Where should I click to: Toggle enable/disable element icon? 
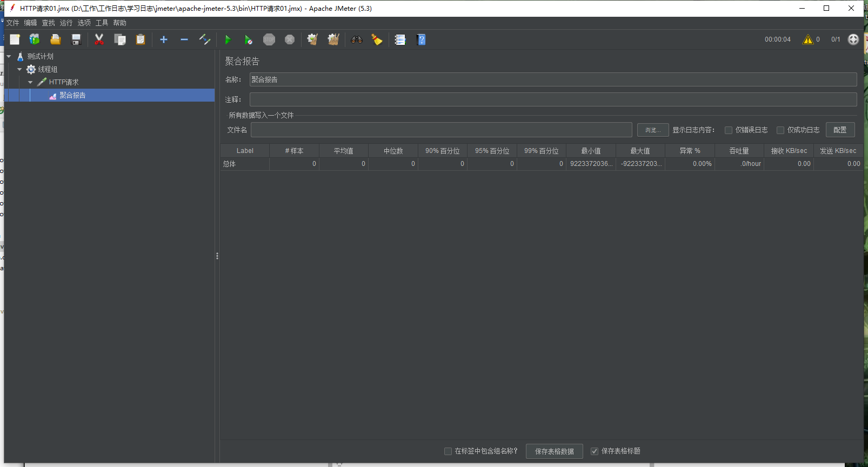click(x=205, y=39)
